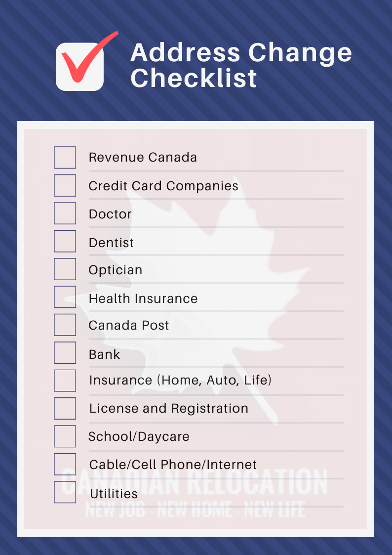Check the Revenue Canada box
The width and height of the screenshot is (392, 555).
click(65, 158)
